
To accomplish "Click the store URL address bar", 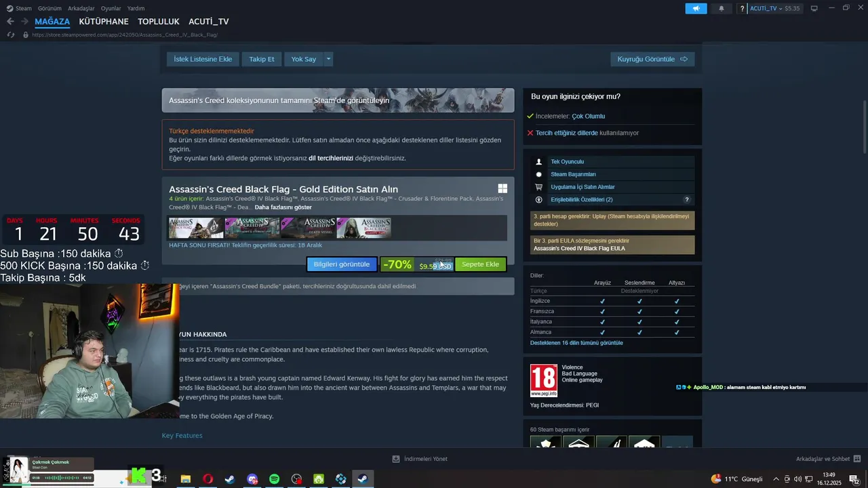I will pos(125,35).
